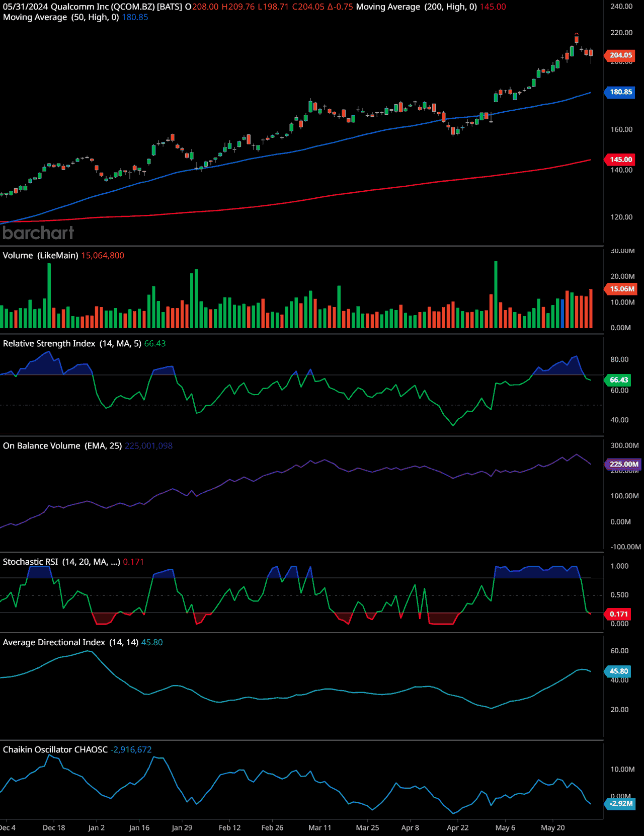Click the -2.92M Chaikin axis tag
This screenshot has width=644, height=836.
tap(620, 803)
